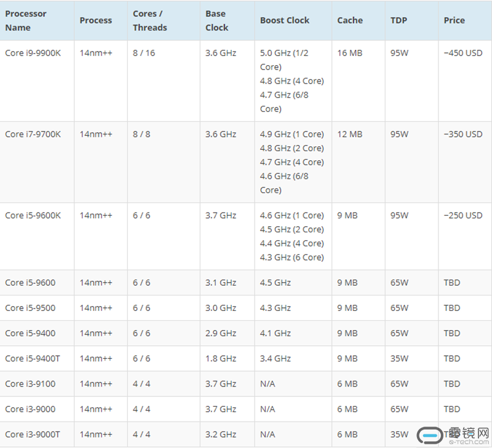Image resolution: width=492 pixels, height=448 pixels.
Task: Click the 8 / 8 cores value
Action: click(x=141, y=134)
